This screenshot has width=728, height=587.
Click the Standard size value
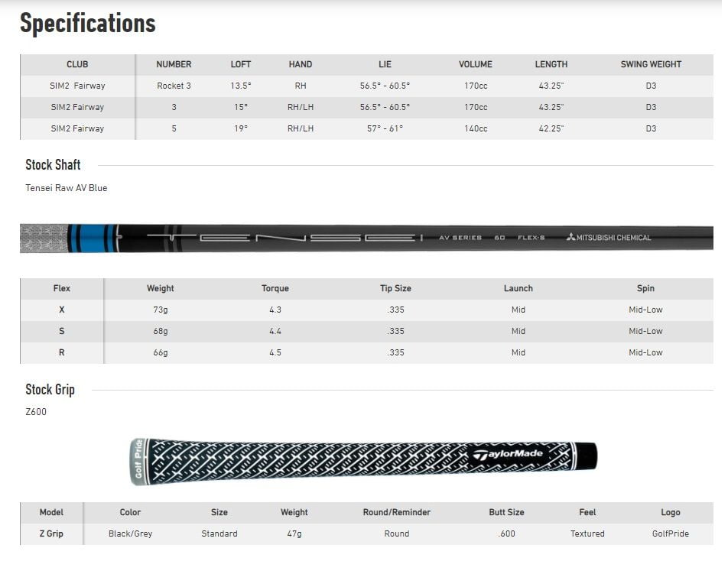point(219,533)
